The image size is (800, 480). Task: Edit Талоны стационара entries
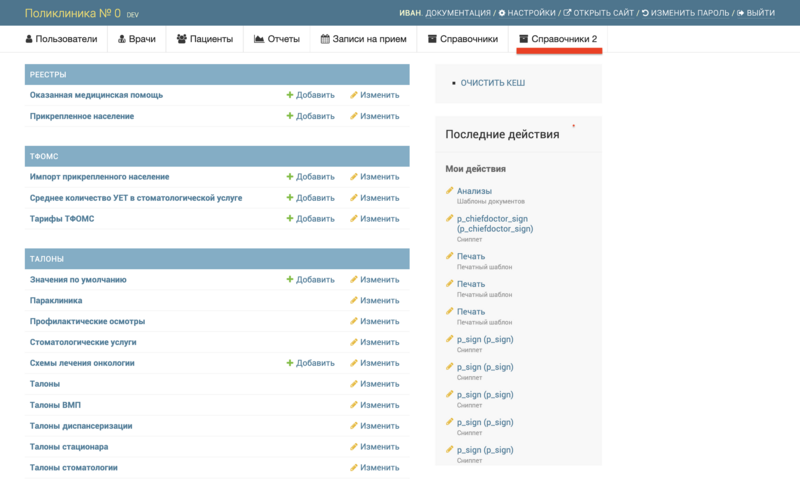click(x=374, y=446)
